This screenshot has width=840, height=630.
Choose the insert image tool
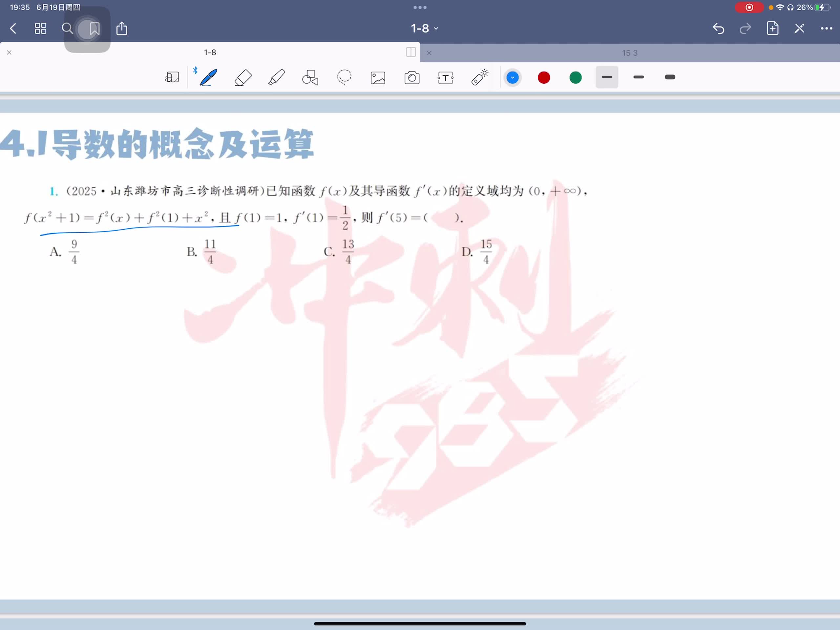[378, 78]
